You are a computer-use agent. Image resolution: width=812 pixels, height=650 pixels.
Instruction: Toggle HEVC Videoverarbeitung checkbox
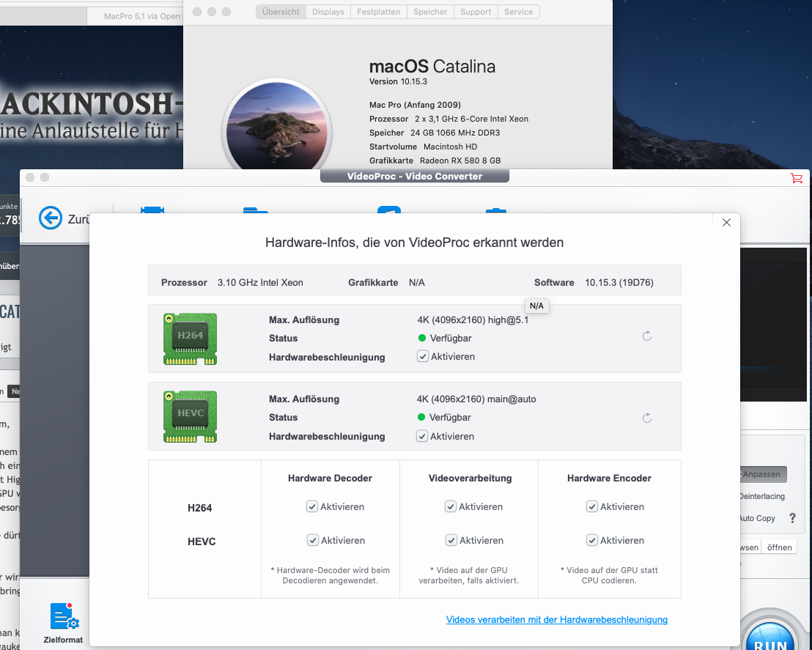(x=451, y=540)
